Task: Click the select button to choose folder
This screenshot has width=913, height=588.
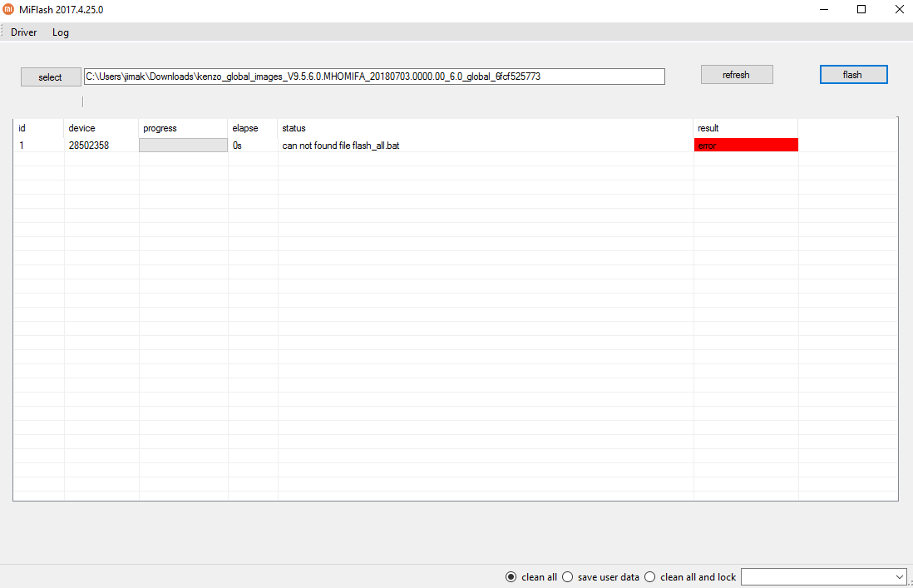Action: point(51,77)
